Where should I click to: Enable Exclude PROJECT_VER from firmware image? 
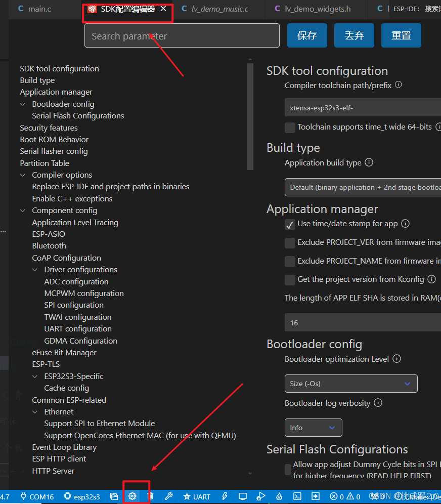coord(290,243)
